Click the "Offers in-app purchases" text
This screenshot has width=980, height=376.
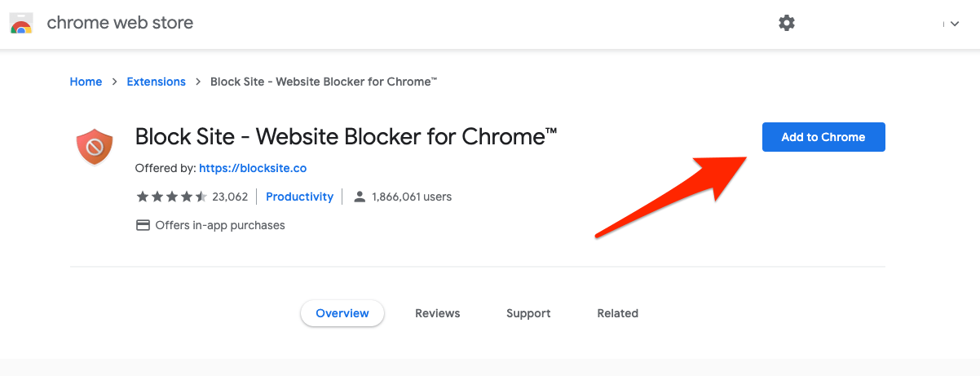[x=220, y=225]
